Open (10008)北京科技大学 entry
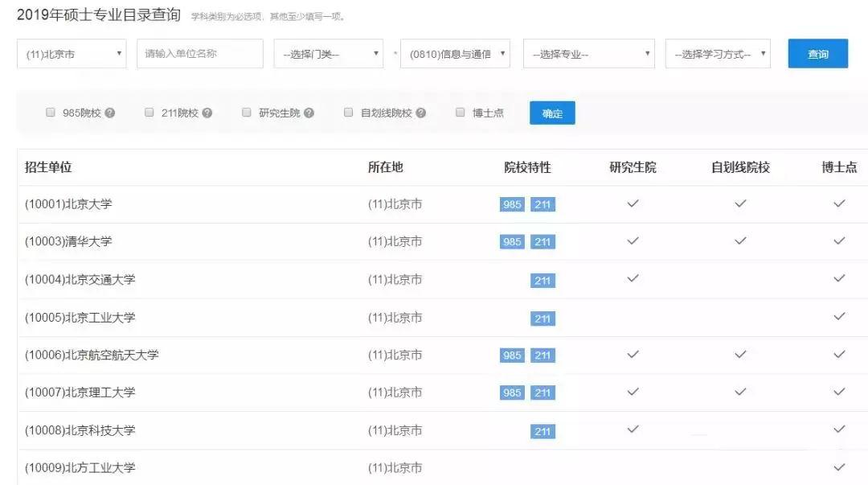The image size is (868, 485). point(80,430)
